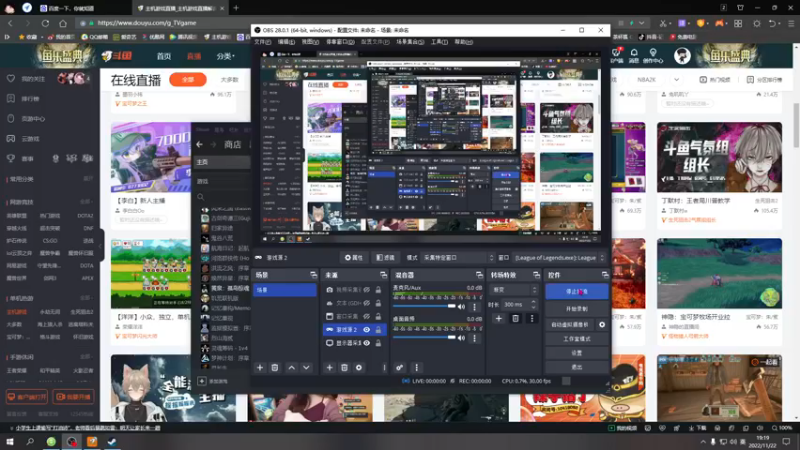The image size is (800, 450).
Task: Mute the 桌面音频 audio channel
Action: click(x=461, y=338)
